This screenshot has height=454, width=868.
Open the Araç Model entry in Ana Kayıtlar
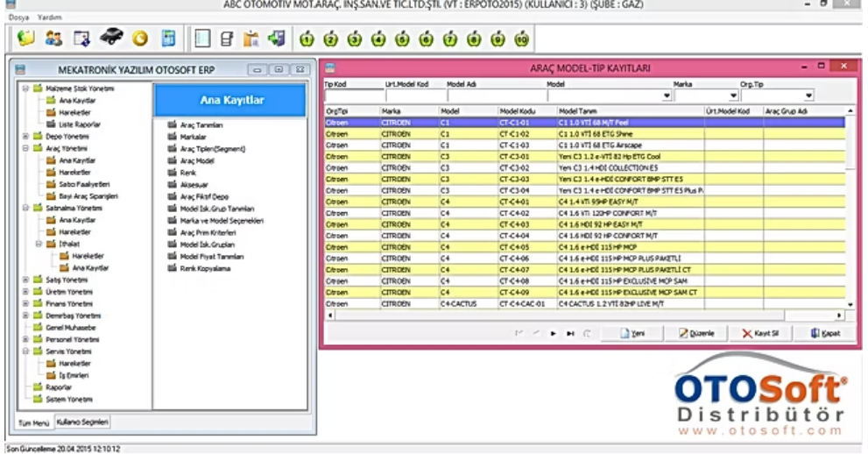click(x=197, y=161)
